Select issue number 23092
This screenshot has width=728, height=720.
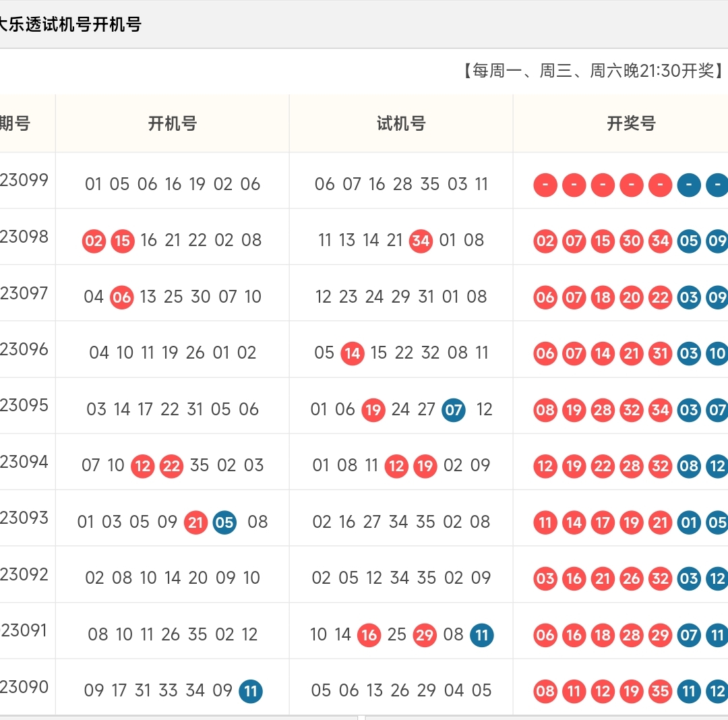click(x=24, y=574)
